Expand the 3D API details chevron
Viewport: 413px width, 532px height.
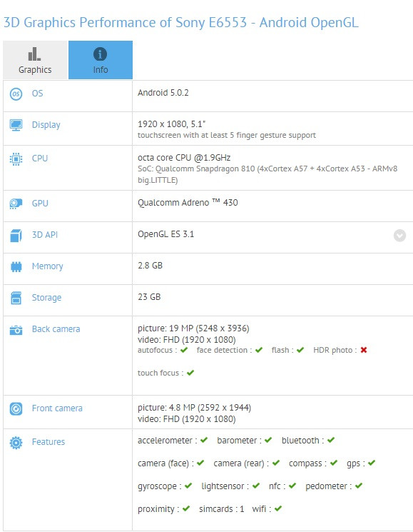tap(399, 236)
